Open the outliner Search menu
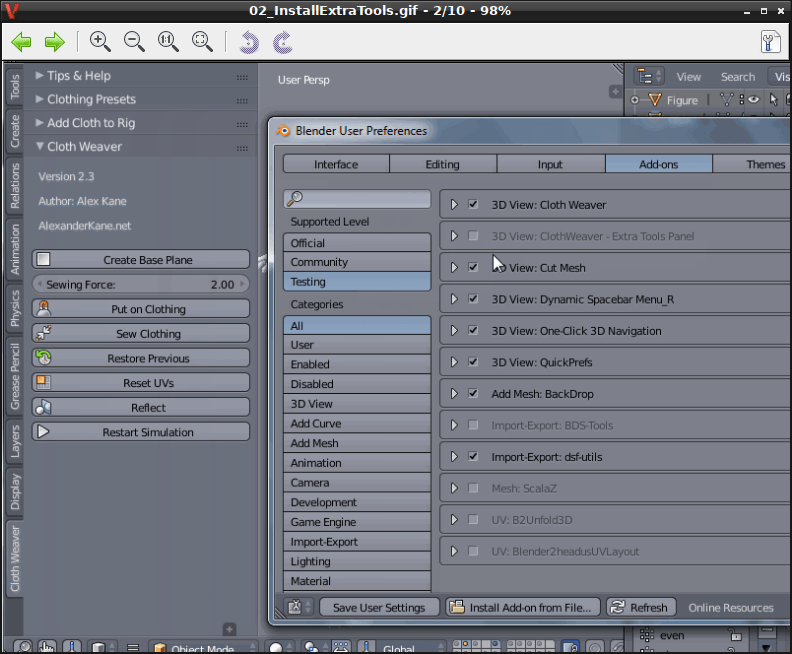 coord(738,77)
